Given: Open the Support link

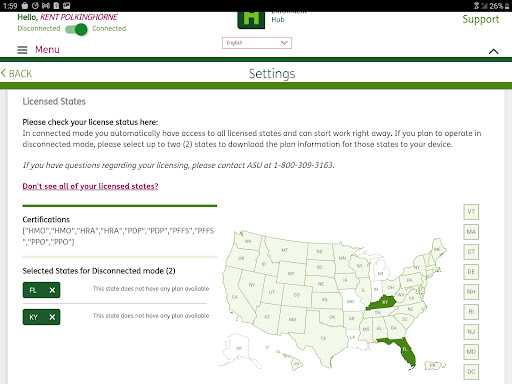Looking at the screenshot, I should click(481, 19).
